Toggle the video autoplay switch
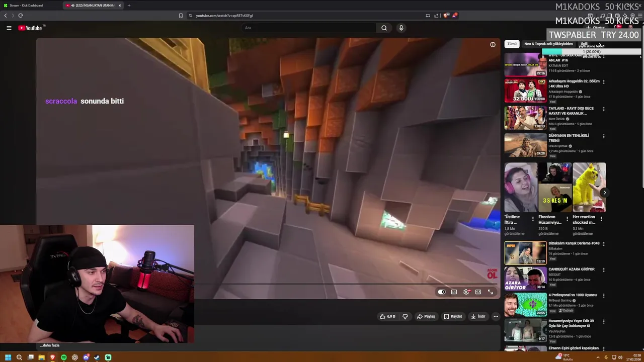This screenshot has width=644, height=362. (442, 292)
